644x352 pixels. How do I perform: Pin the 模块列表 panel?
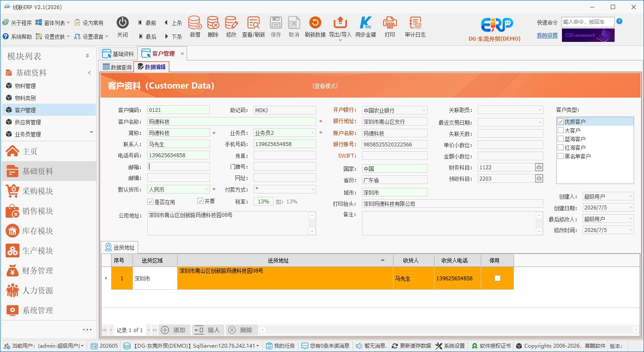(x=87, y=56)
